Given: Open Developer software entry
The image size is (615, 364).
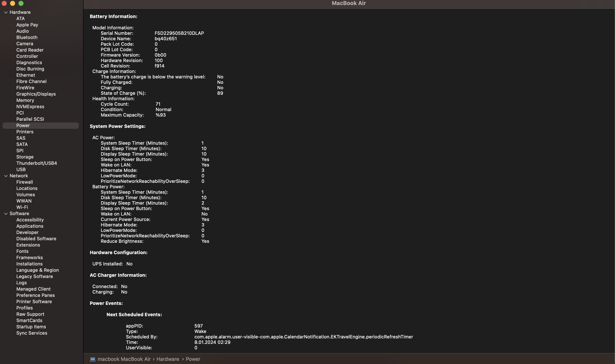Looking at the screenshot, I should click(27, 233).
